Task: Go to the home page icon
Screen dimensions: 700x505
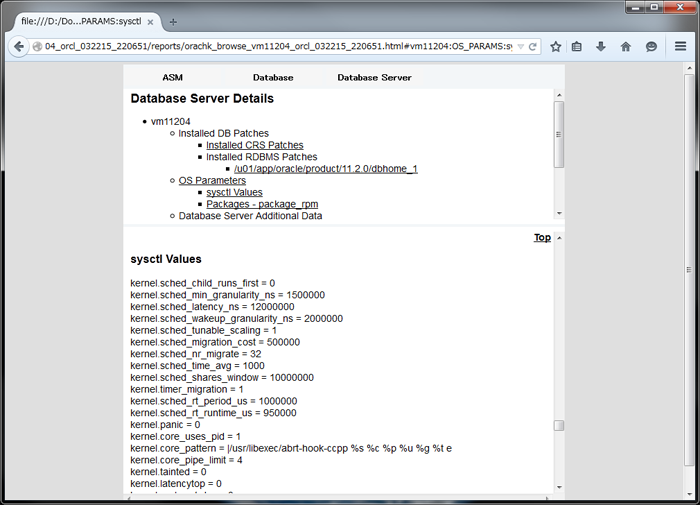Action: click(x=625, y=46)
